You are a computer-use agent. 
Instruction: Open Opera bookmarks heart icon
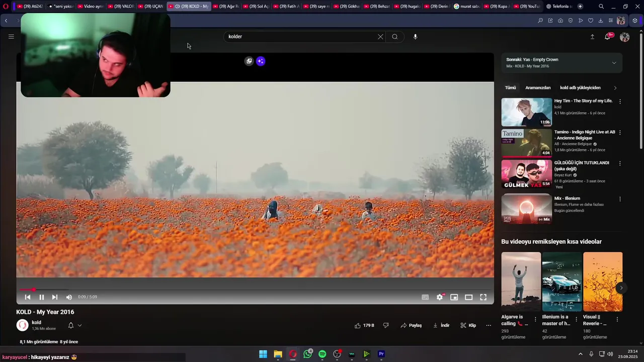pos(591,21)
